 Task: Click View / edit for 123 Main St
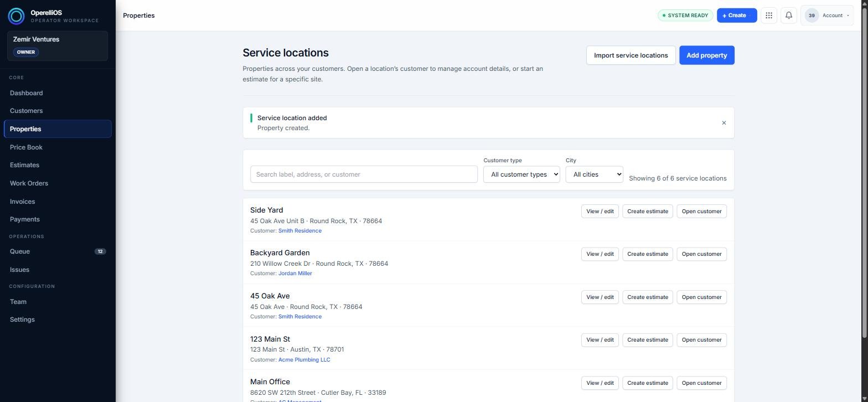(600, 340)
